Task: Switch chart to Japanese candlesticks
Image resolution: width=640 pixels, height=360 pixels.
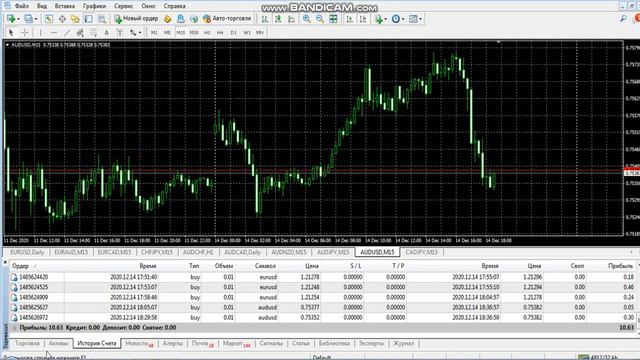Action: pyautogui.click(x=278, y=19)
